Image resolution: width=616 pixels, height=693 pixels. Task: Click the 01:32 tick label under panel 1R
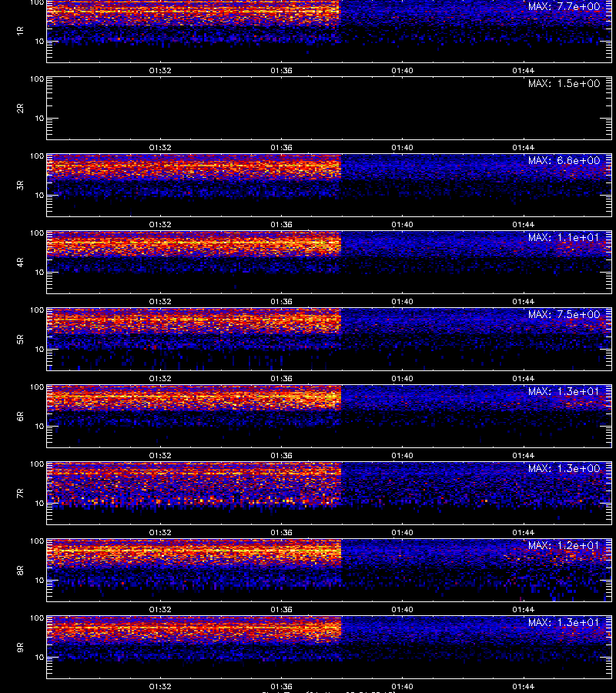pyautogui.click(x=160, y=71)
